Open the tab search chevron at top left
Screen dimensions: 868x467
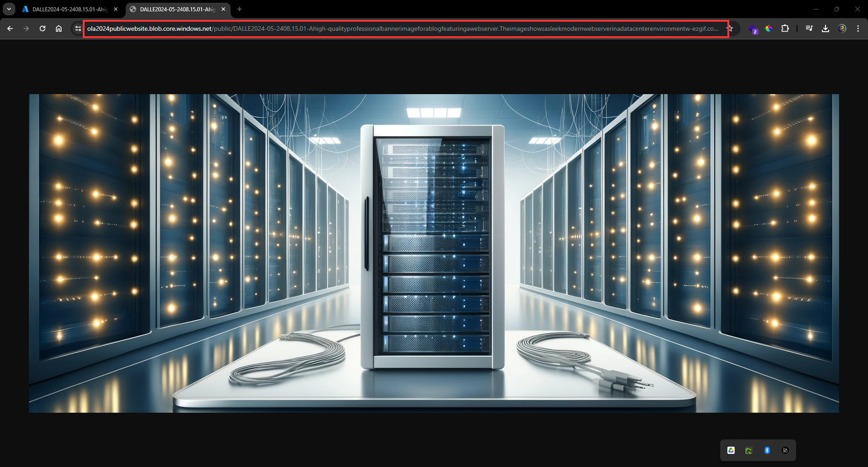point(9,9)
